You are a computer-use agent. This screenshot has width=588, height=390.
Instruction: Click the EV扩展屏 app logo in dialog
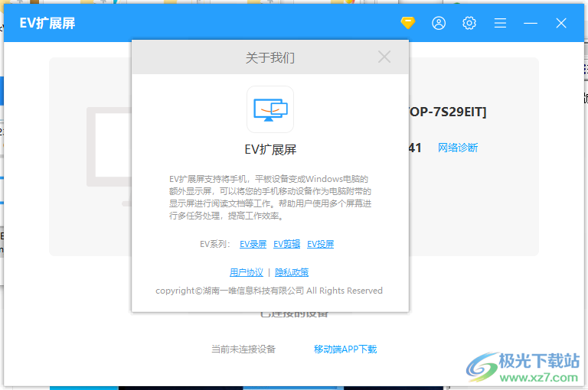[x=270, y=109]
